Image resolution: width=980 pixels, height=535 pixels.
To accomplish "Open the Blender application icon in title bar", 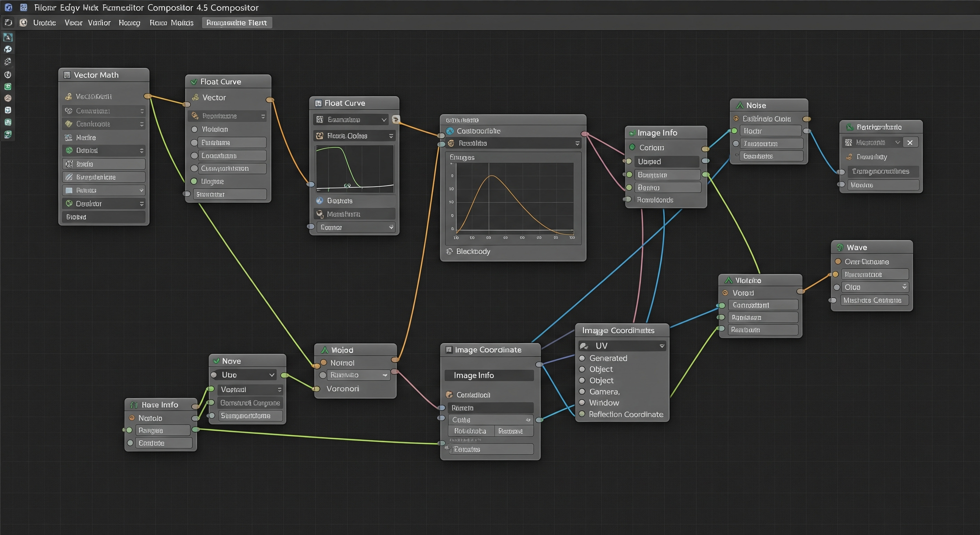I will [8, 8].
